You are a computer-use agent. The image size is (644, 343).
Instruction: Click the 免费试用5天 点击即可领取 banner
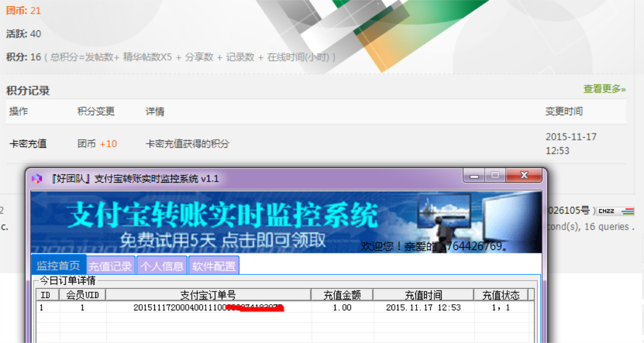pos(223,240)
